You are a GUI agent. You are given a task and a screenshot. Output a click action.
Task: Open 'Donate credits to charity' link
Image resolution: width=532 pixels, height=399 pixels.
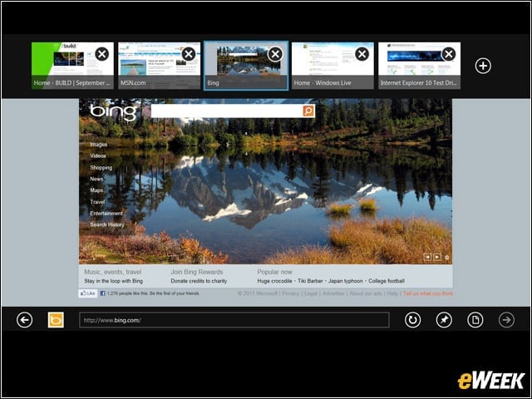(x=199, y=281)
